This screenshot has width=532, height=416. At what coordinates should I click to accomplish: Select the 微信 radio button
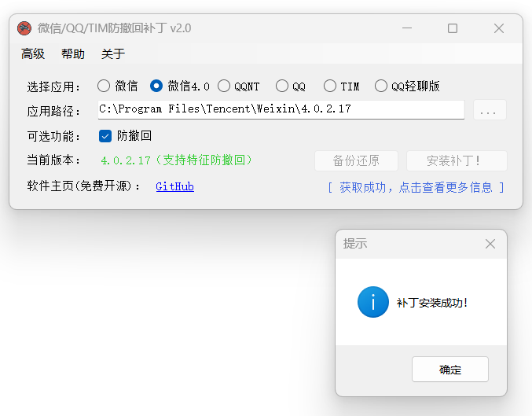104,86
